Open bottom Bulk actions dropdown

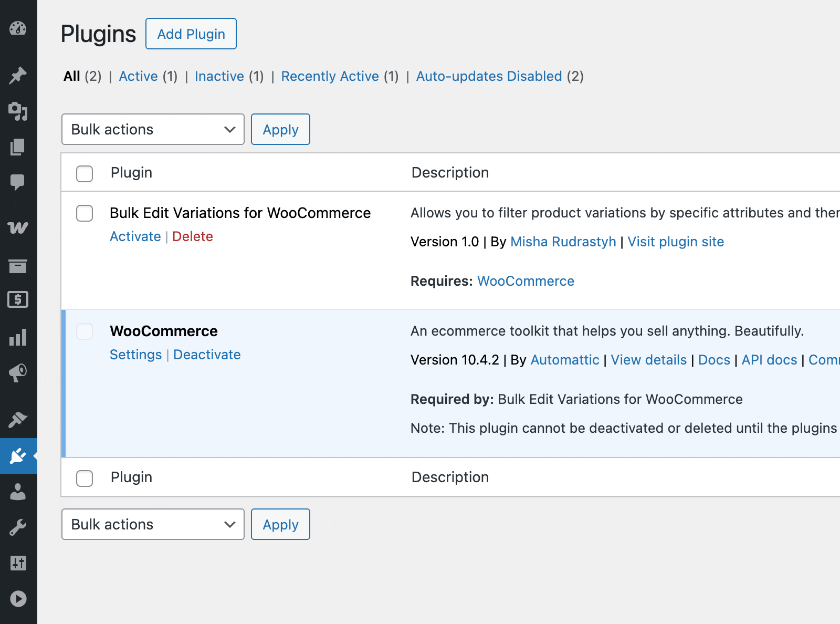point(153,524)
